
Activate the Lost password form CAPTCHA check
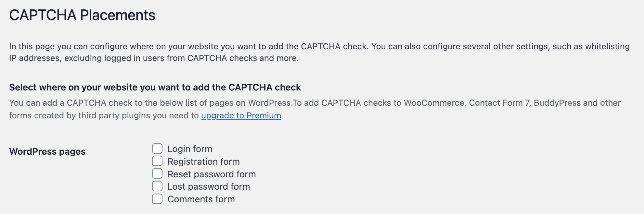pyautogui.click(x=158, y=186)
